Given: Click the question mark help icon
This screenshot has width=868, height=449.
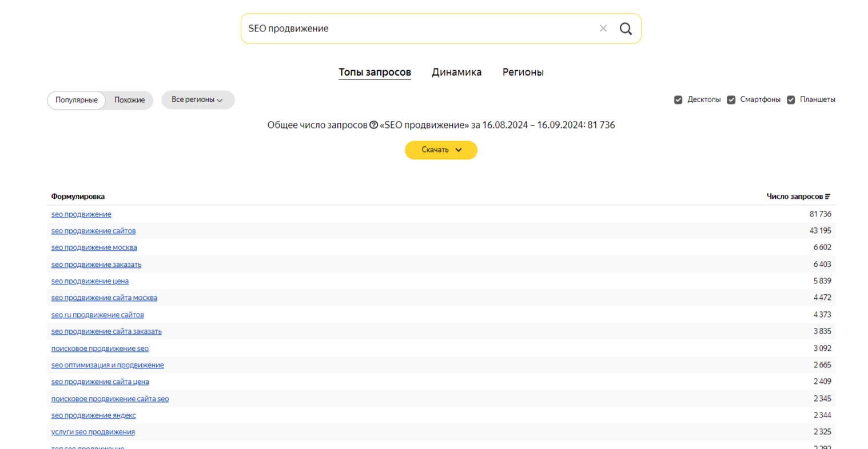Looking at the screenshot, I should 373,125.
